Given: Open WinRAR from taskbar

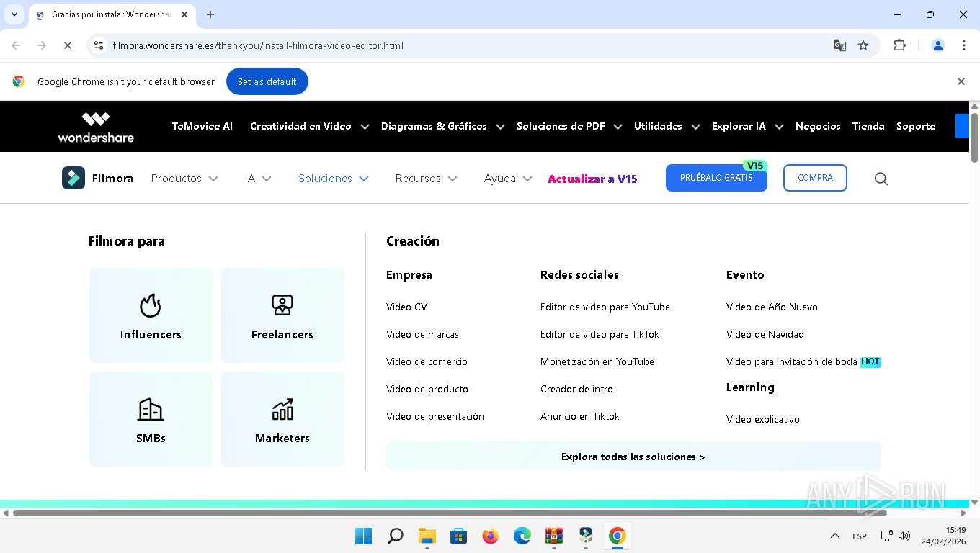Looking at the screenshot, I should point(554,536).
